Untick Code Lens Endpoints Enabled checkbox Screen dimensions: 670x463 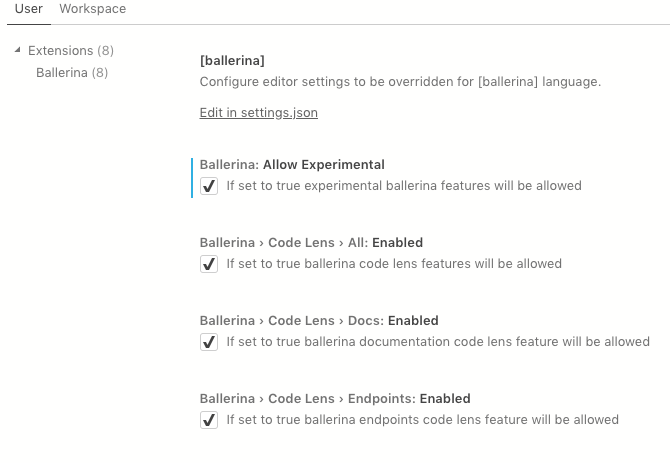click(x=209, y=420)
